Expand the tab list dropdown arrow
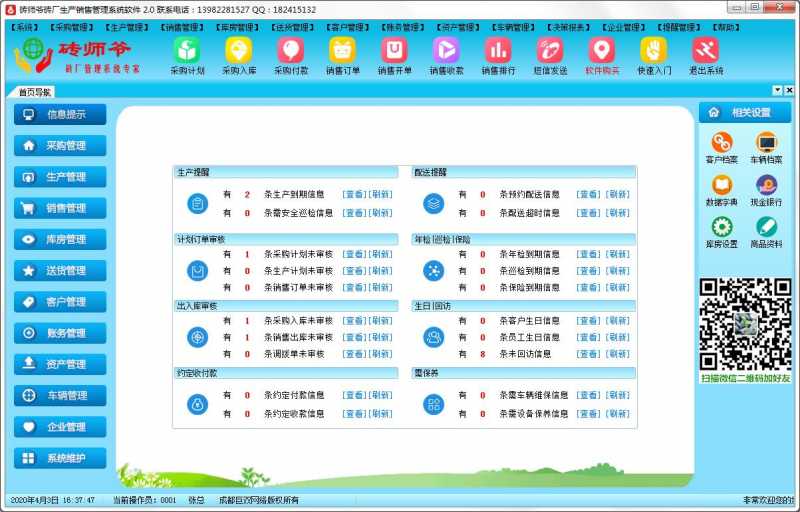 click(x=776, y=91)
